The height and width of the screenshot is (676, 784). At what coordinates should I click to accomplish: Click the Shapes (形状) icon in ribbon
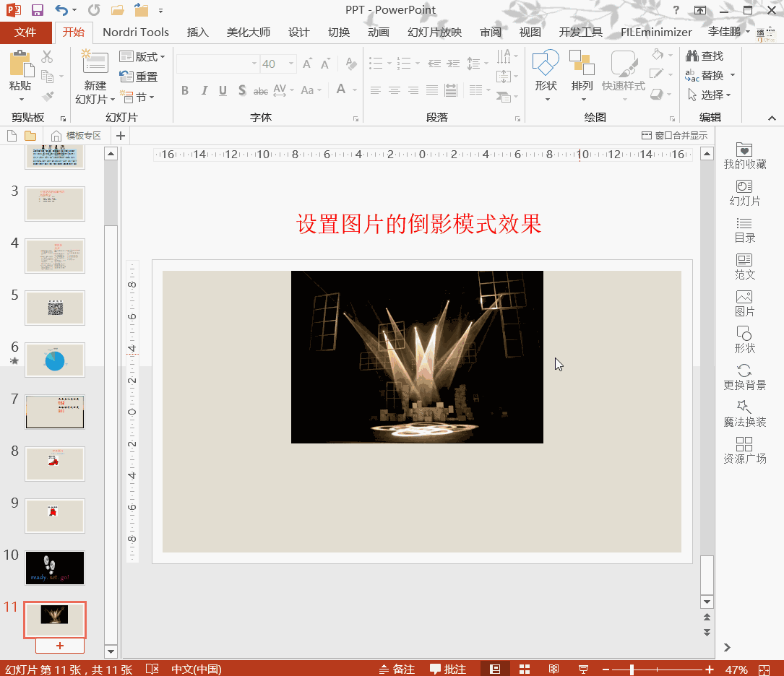click(x=546, y=62)
